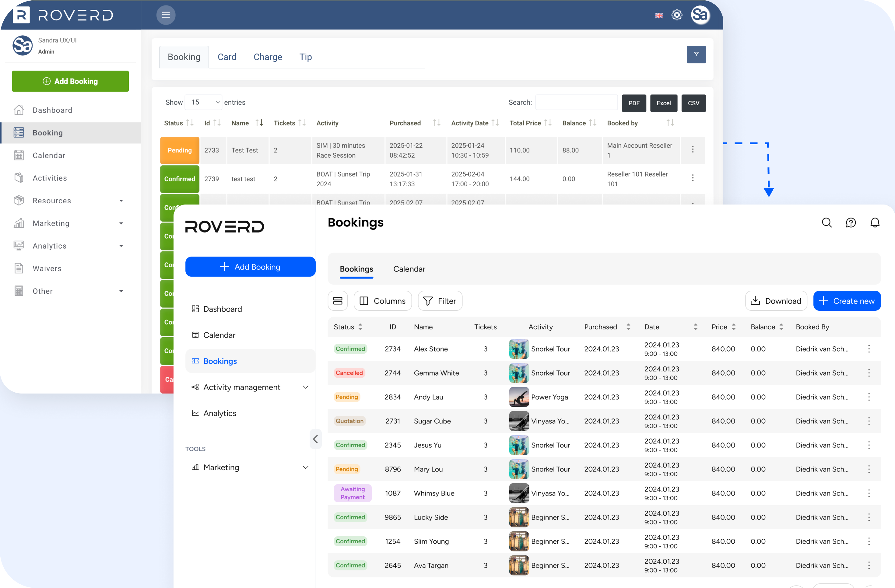Viewport: 895px width, 588px height.
Task: Expand the Activity management menu
Action: (x=305, y=387)
